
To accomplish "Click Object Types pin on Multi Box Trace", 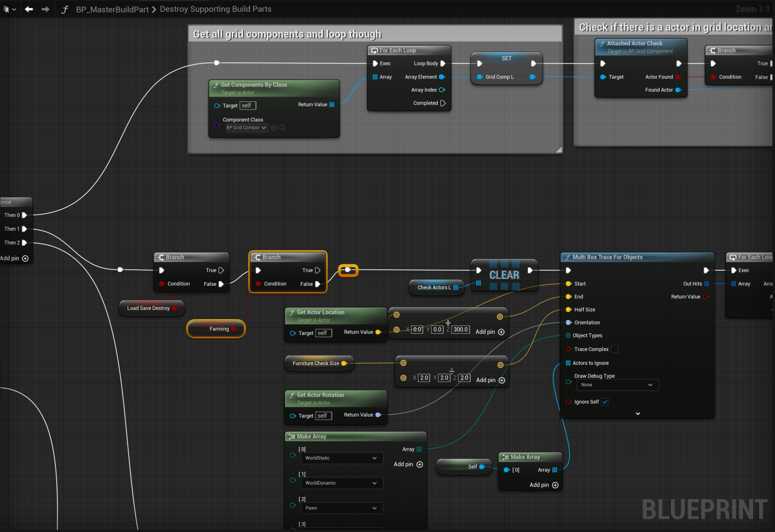I will (x=568, y=335).
